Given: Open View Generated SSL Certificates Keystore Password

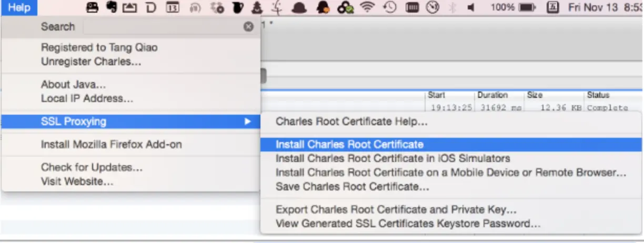Looking at the screenshot, I should click(x=408, y=224).
